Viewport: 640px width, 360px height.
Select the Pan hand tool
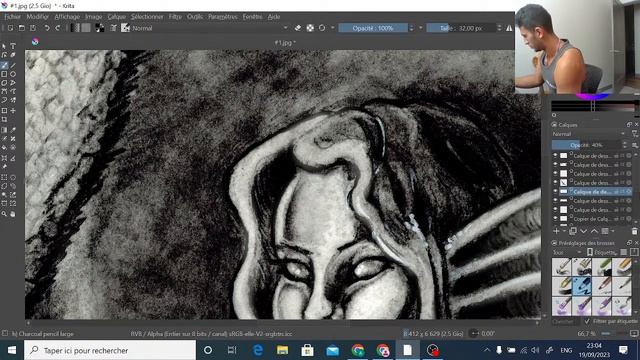tap(13, 213)
